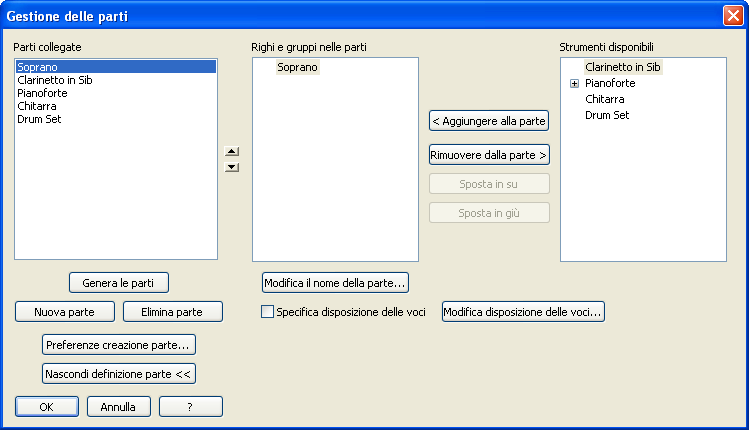
Task: Enable Specifica disposizione delle voci checkbox
Action: 267,312
